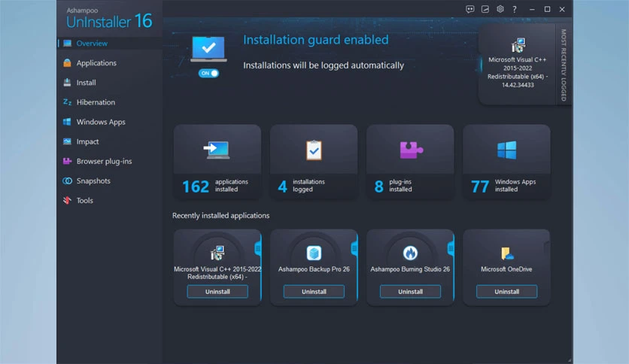Click the Ashampoo UnInstaller 16 logo
The image size is (629, 364).
coord(109,19)
